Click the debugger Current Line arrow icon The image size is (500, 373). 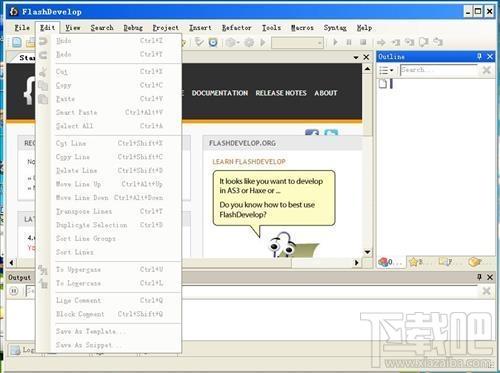(381, 42)
